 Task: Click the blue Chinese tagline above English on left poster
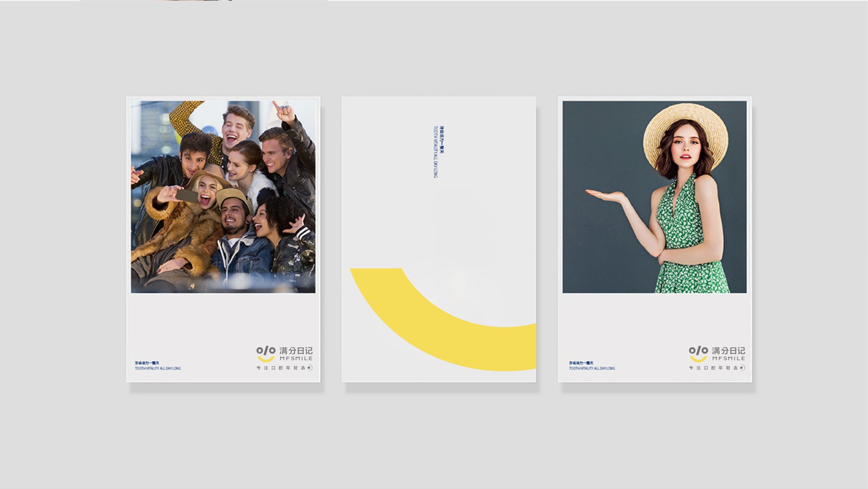coord(147,363)
